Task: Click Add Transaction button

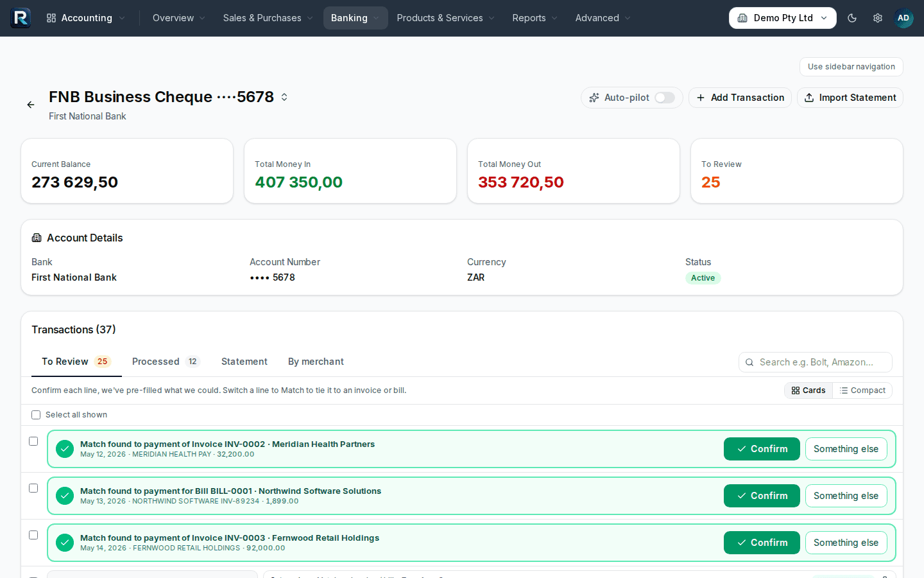Action: [740, 98]
